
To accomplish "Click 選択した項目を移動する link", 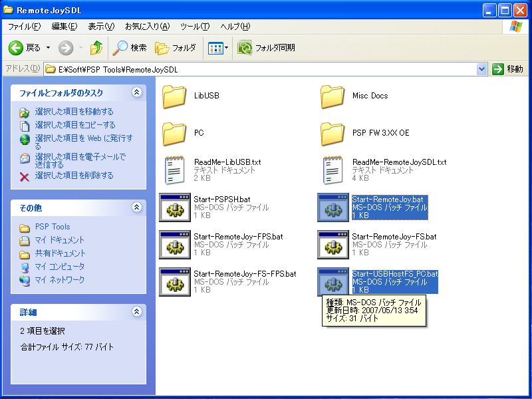I will pos(74,112).
